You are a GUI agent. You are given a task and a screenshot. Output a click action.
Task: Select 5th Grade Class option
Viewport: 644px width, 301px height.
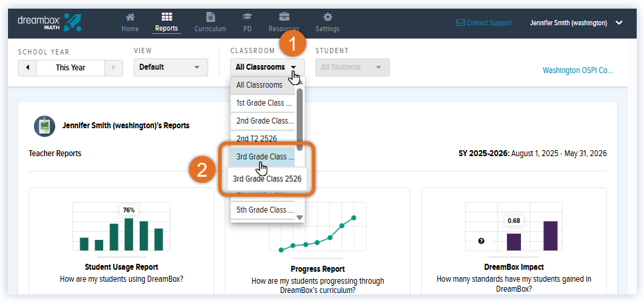pos(262,210)
